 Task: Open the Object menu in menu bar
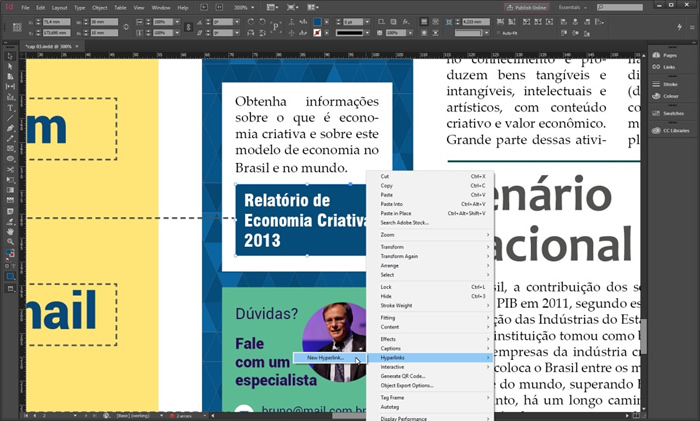pos(99,7)
